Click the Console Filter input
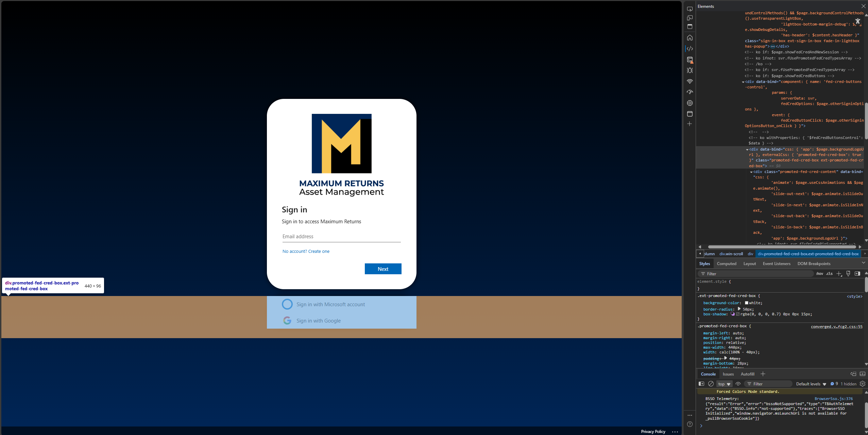This screenshot has height=435, width=868. [768, 384]
